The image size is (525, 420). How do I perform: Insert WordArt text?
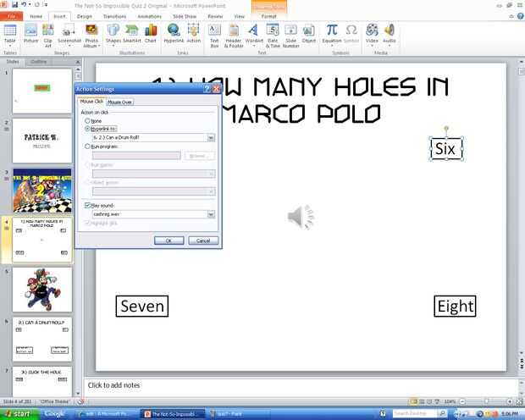[254, 36]
